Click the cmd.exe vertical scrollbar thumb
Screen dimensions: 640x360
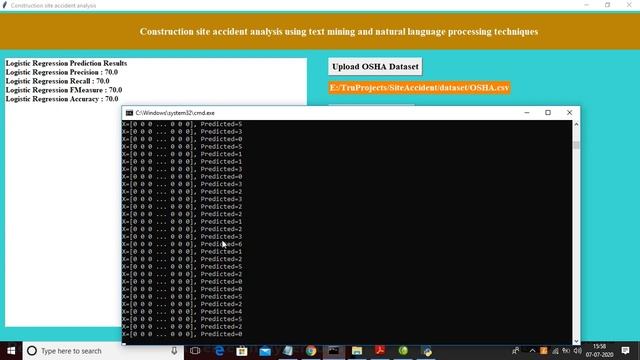576,145
